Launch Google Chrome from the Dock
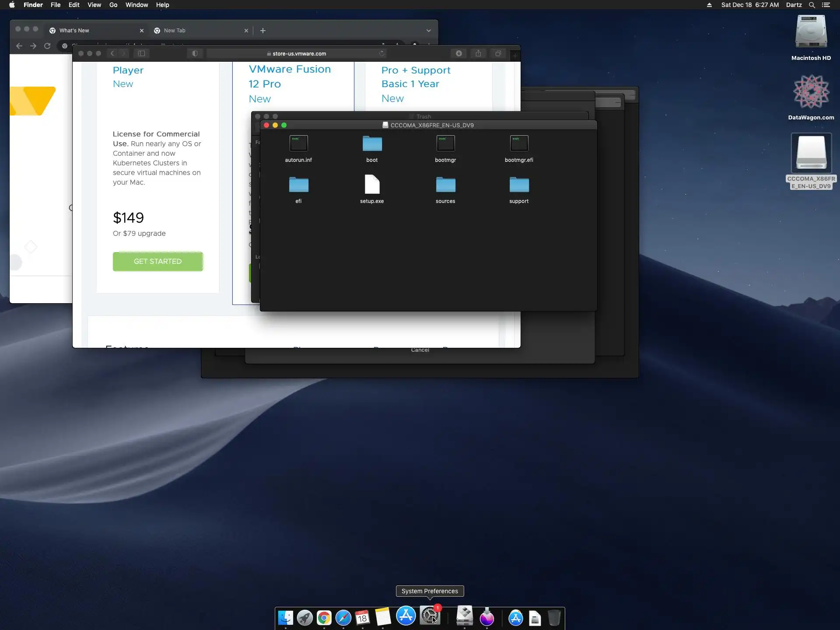Image resolution: width=840 pixels, height=630 pixels. pos(324,618)
